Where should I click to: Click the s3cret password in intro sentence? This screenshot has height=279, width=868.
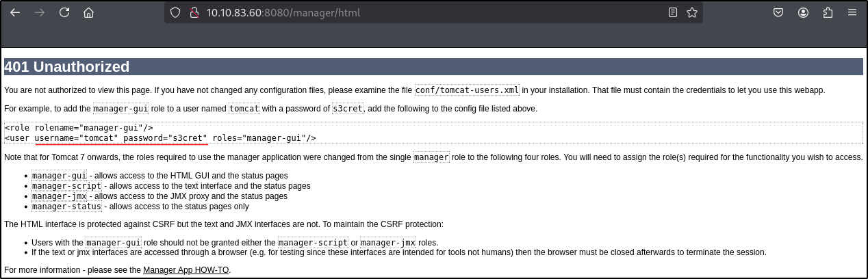point(348,109)
